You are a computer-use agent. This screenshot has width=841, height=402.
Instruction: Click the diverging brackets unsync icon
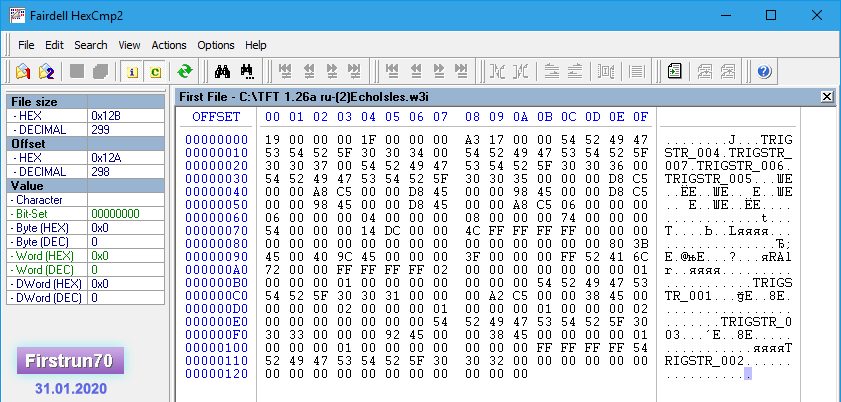[521, 71]
